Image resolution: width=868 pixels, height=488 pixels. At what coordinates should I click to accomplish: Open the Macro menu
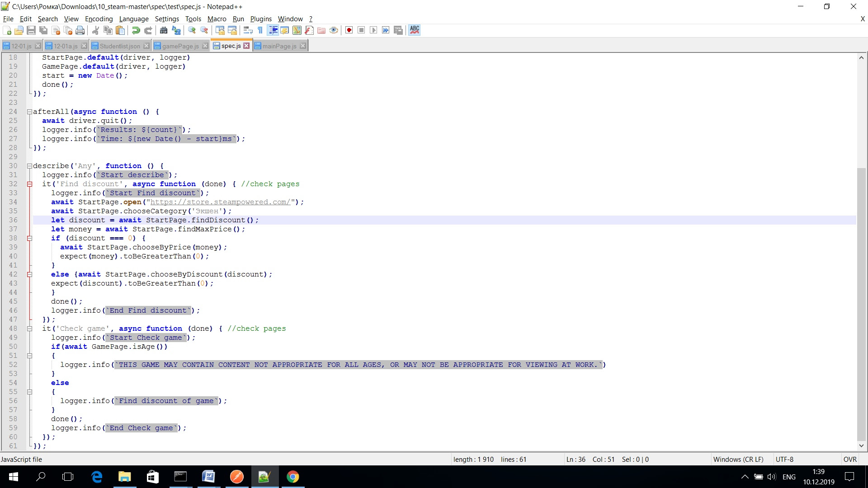pos(217,19)
